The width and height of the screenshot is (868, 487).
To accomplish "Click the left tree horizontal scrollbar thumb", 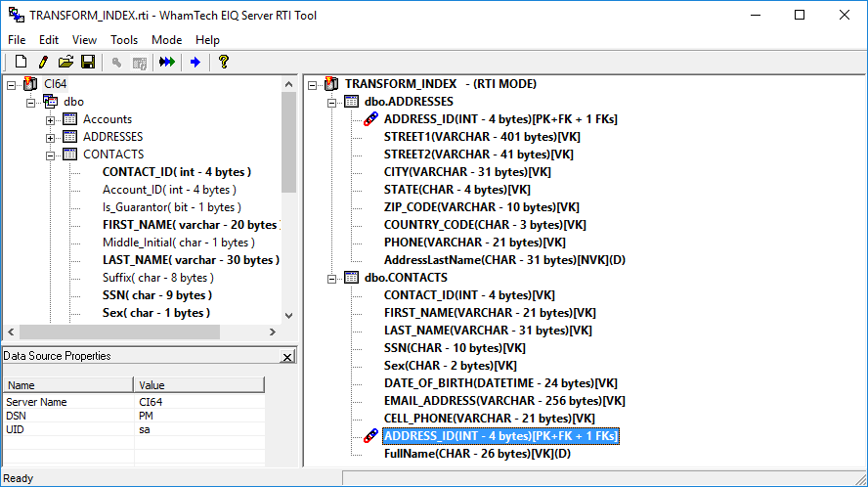I will (x=119, y=332).
